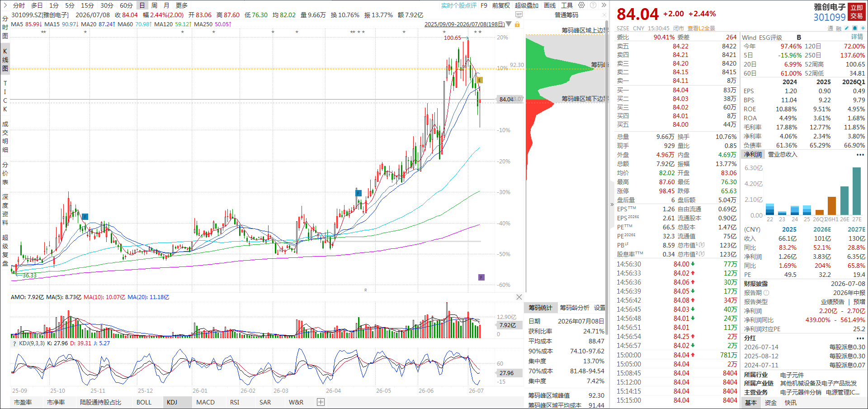The height and width of the screenshot is (409, 868).
Task: Open chart settings gear icon
Action: tap(581, 5)
